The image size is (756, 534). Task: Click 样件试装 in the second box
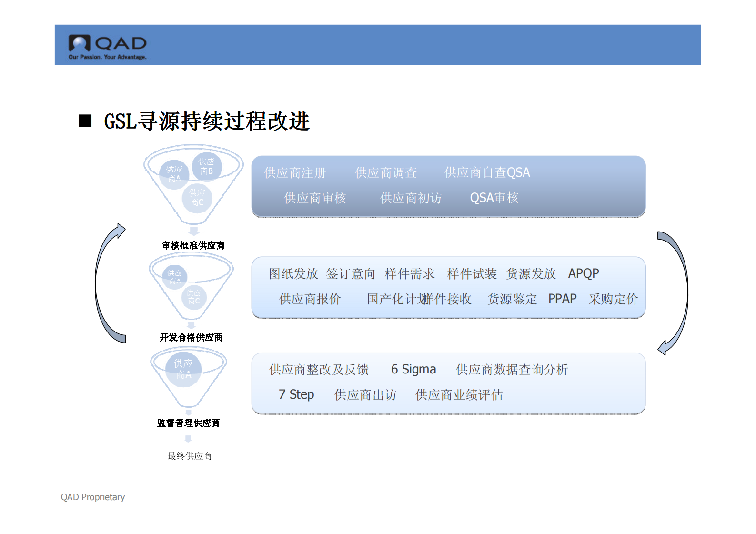pyautogui.click(x=472, y=273)
